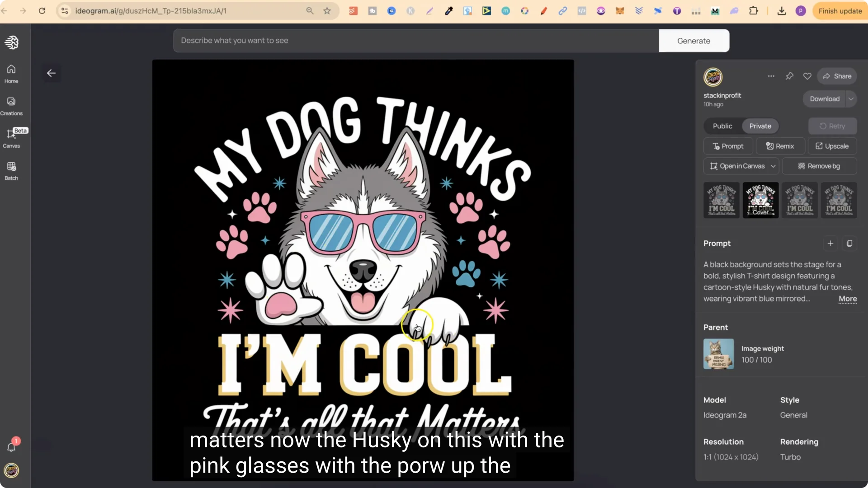The image size is (868, 488).
Task: Expand the Download options chevron
Action: [x=851, y=99]
